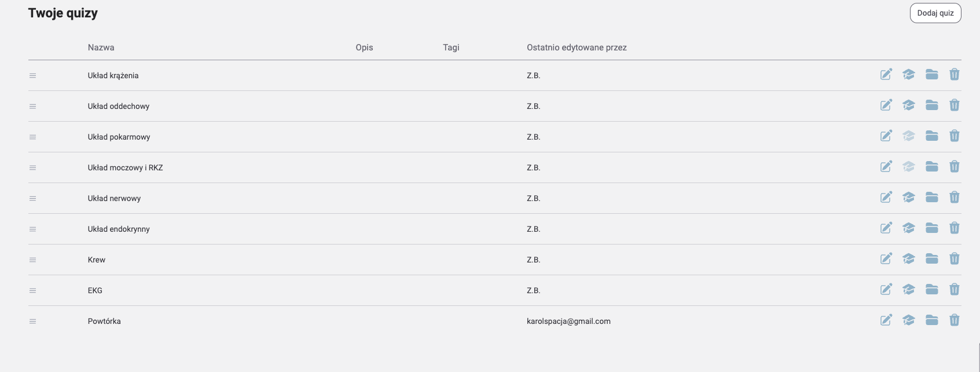
Task: Select the graduation cap icon for "Układ nerwowy"
Action: (x=908, y=198)
